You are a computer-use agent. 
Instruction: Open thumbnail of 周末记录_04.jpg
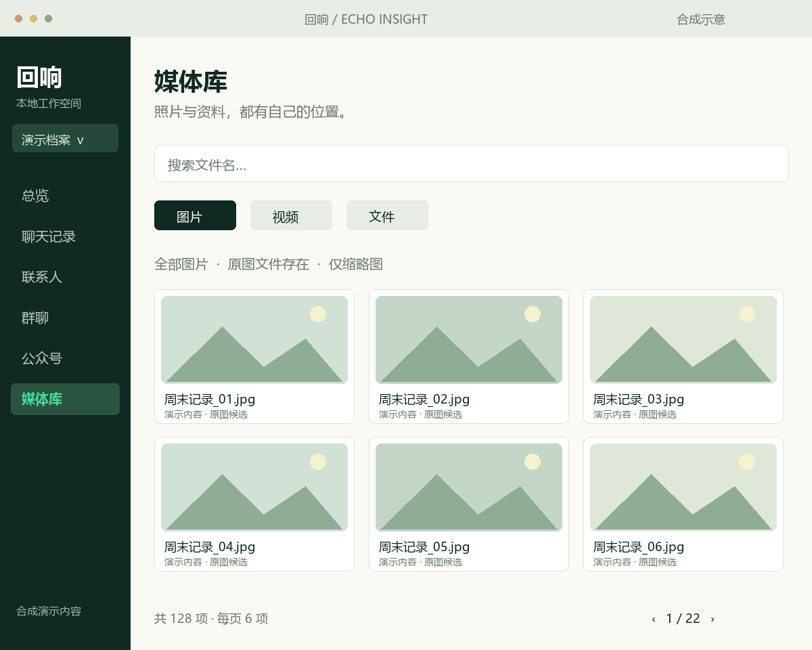click(254, 487)
